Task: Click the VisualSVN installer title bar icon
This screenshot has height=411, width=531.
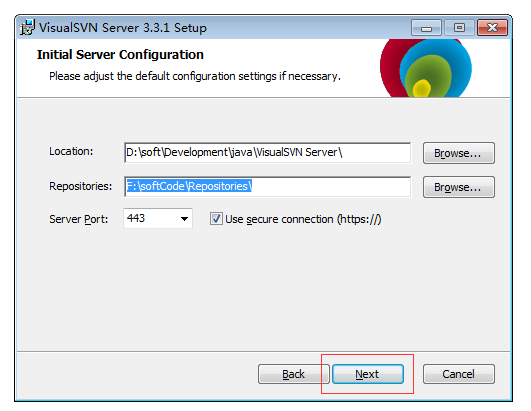Action: (27, 27)
